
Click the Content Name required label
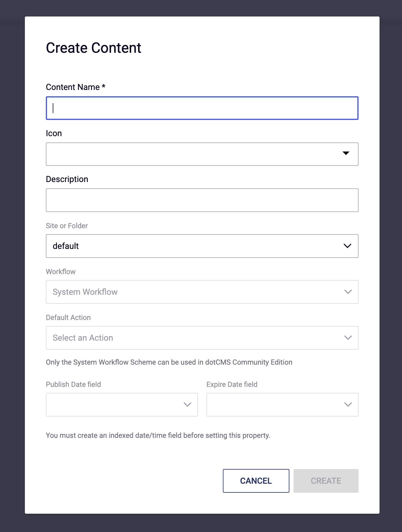(x=75, y=87)
